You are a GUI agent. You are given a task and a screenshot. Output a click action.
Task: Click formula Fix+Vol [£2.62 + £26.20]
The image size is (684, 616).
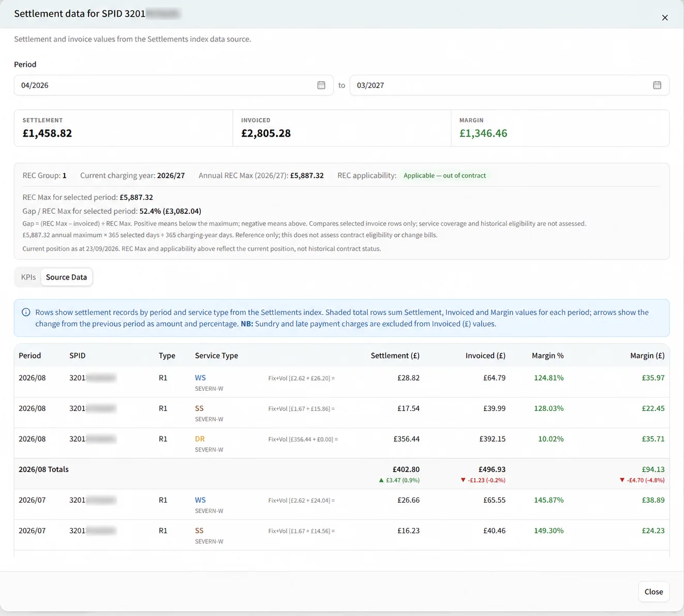tap(302, 378)
